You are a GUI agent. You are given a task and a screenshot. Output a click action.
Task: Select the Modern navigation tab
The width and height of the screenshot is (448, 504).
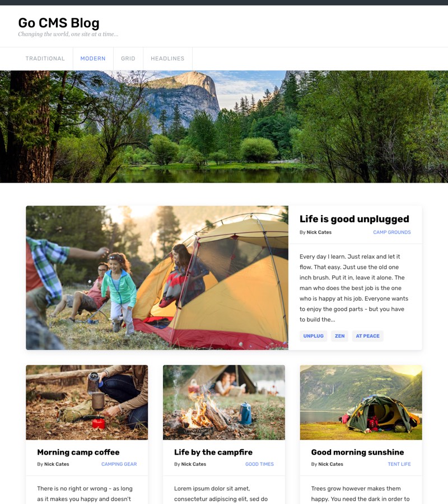tap(93, 58)
